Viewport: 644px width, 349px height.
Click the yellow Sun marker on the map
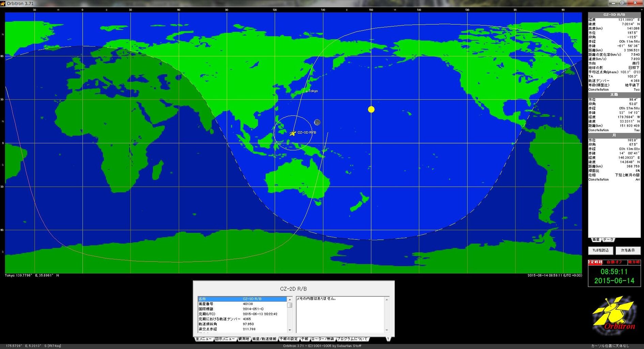pos(371,109)
